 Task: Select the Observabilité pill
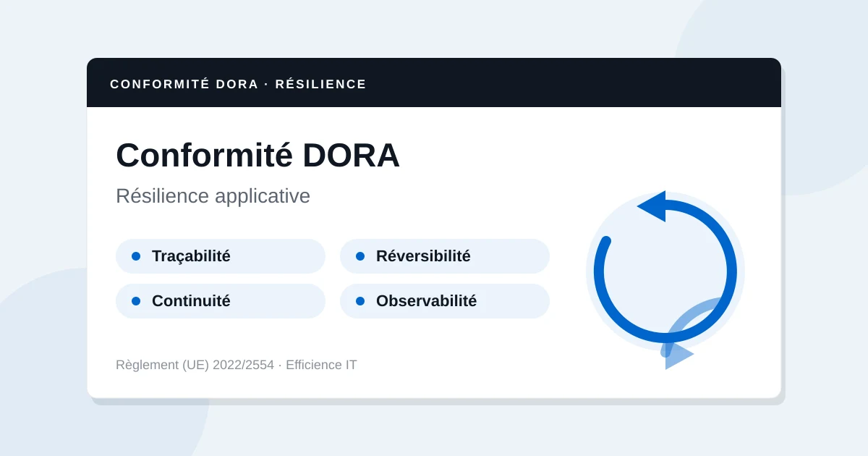(445, 301)
